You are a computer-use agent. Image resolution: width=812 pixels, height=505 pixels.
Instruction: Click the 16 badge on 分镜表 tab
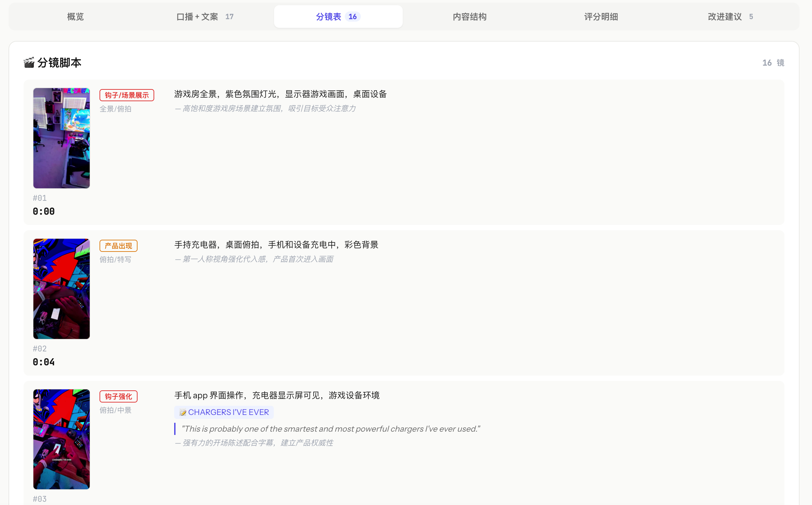click(353, 17)
